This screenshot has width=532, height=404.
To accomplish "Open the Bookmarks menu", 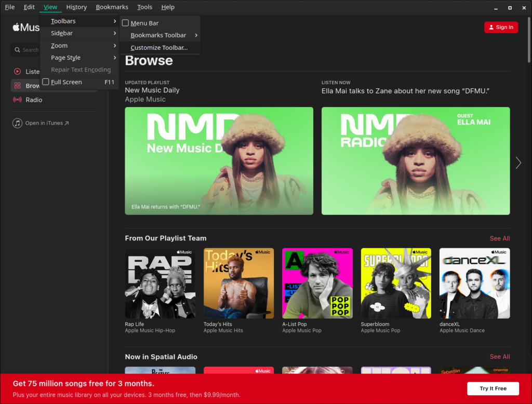I will tap(112, 7).
